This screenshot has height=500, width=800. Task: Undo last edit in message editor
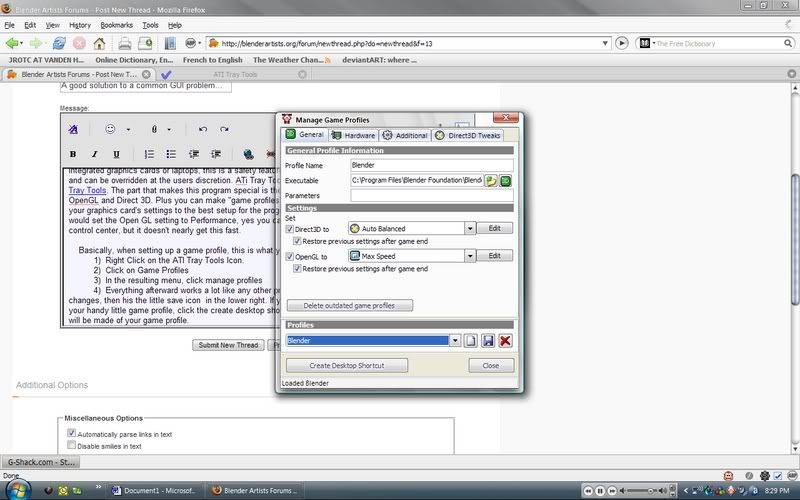[203, 129]
